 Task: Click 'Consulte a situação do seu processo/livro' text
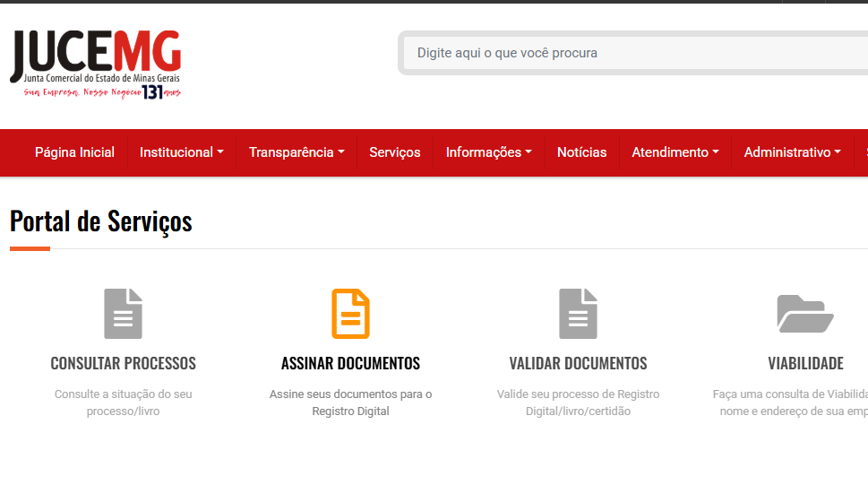tap(123, 403)
